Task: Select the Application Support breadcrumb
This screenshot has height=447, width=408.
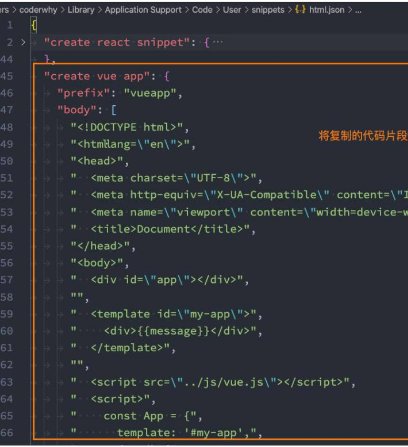Action: (x=143, y=10)
